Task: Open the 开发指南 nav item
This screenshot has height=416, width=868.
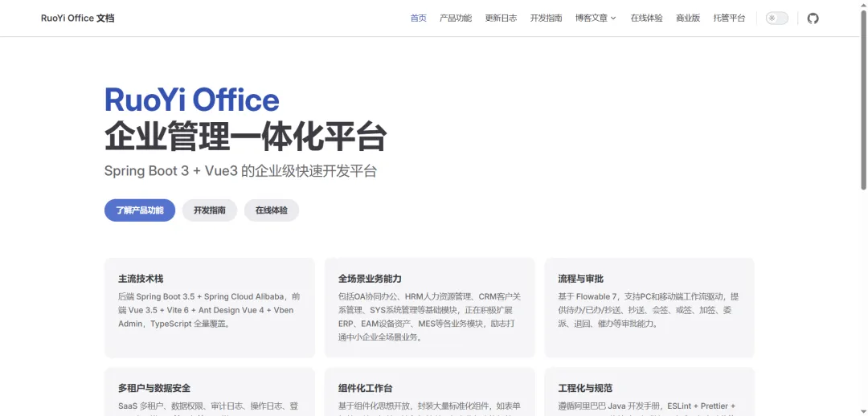Action: [546, 18]
